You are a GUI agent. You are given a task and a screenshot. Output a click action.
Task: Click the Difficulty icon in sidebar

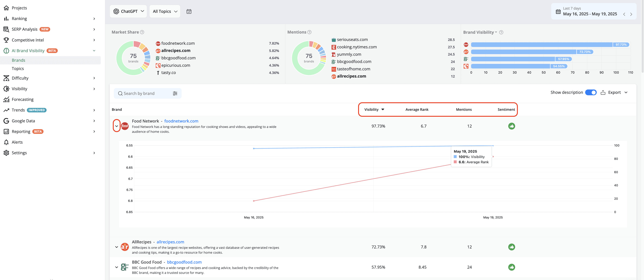pos(6,78)
